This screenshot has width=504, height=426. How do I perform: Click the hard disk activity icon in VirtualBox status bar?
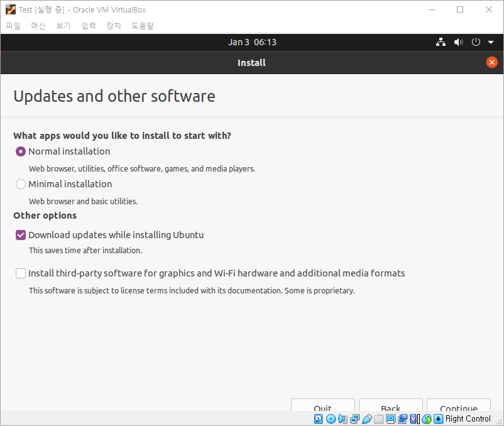tap(318, 418)
